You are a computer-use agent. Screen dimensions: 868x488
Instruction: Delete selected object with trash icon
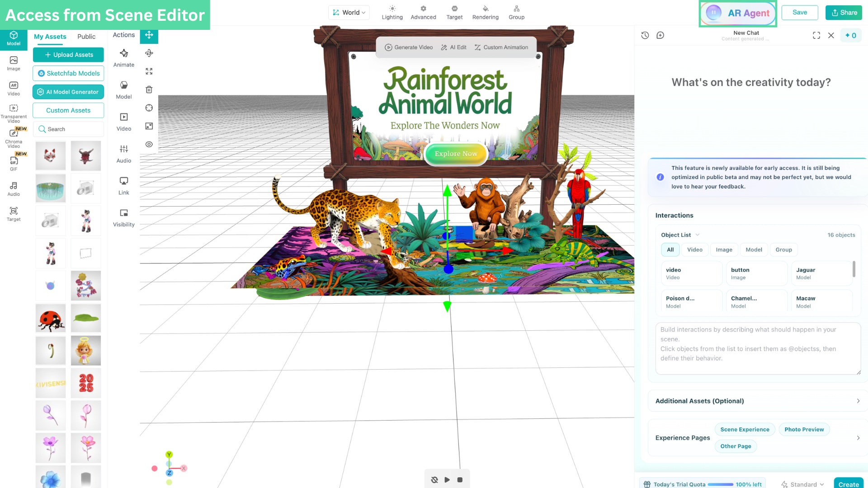click(x=149, y=89)
